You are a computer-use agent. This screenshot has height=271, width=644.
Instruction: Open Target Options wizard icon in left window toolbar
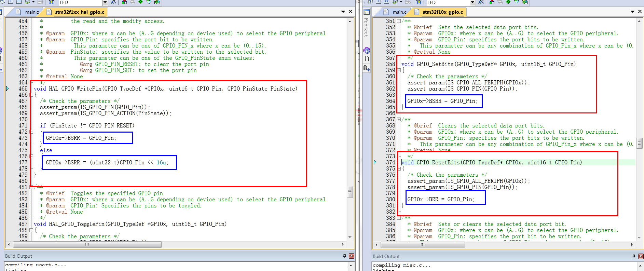tap(113, 2)
